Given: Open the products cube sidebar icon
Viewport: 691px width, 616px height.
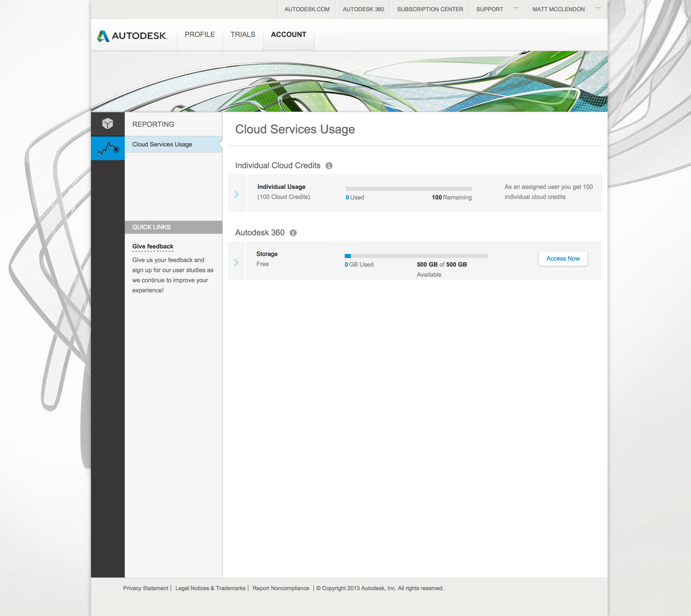Looking at the screenshot, I should coord(108,124).
